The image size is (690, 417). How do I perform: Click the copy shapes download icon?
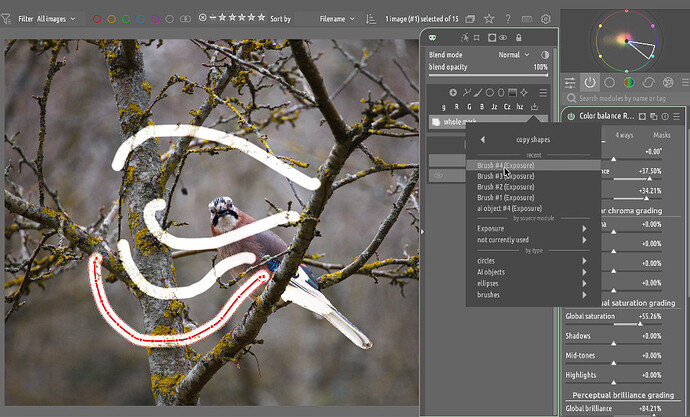point(534,106)
